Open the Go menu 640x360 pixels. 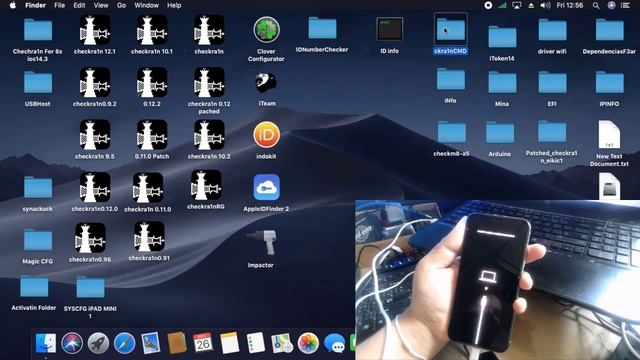(x=121, y=5)
